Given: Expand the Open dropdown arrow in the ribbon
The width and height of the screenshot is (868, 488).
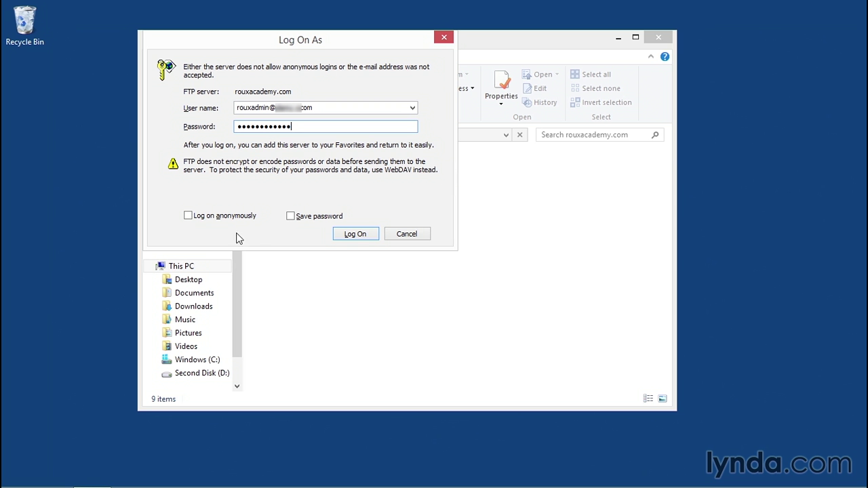Looking at the screenshot, I should tap(557, 75).
